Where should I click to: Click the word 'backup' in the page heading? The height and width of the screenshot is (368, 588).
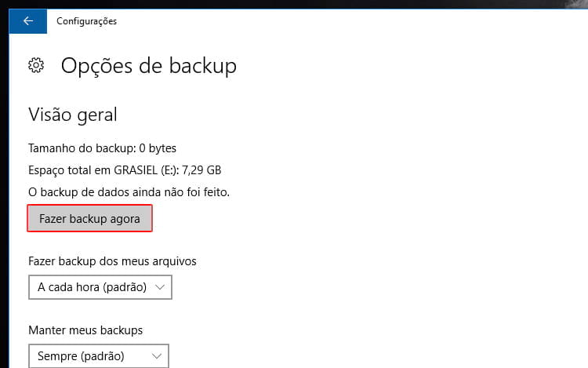[x=202, y=67]
